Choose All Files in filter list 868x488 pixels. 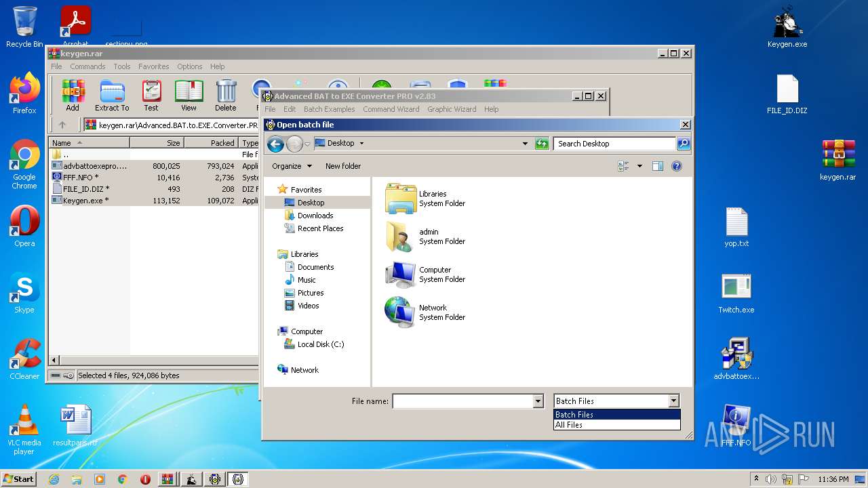(x=616, y=425)
